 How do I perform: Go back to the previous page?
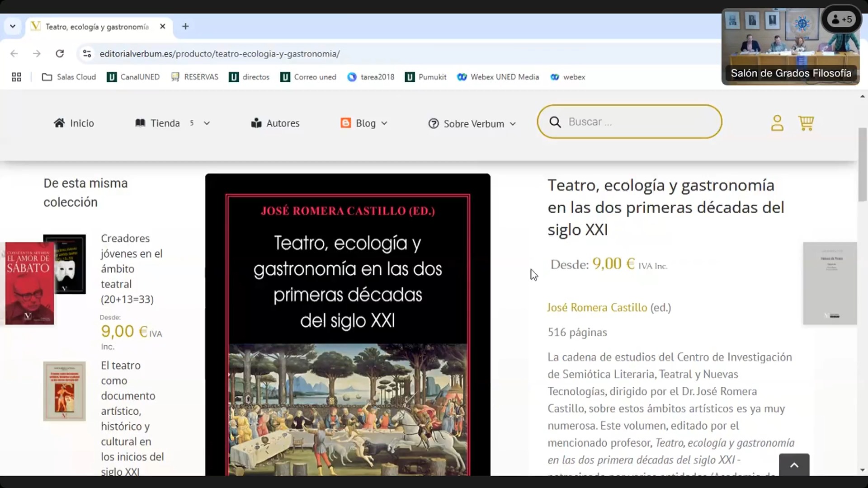(14, 54)
